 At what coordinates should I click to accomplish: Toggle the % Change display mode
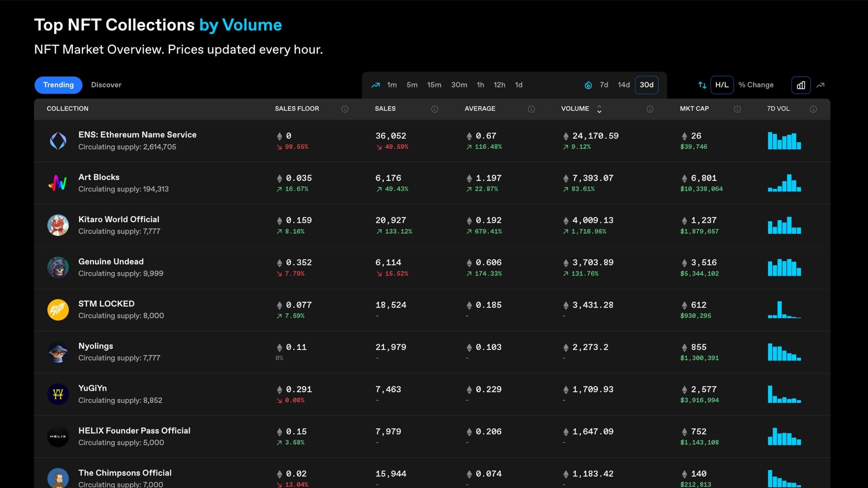pyautogui.click(x=756, y=85)
